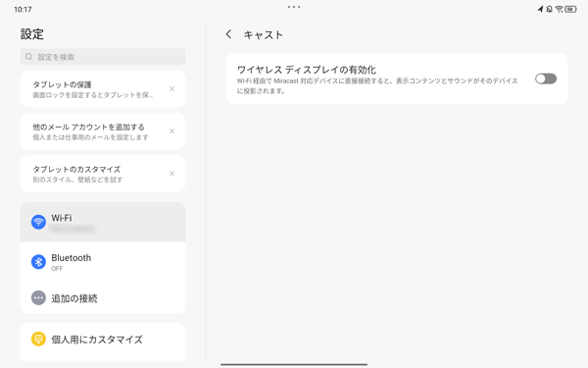Screen dimensions: 588x368
Task: Tap the search magnifier icon
Action: click(x=28, y=57)
